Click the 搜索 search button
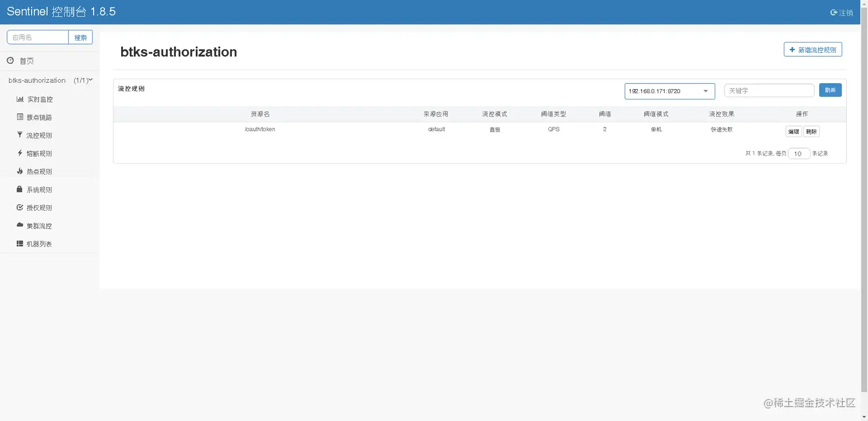 [80, 37]
